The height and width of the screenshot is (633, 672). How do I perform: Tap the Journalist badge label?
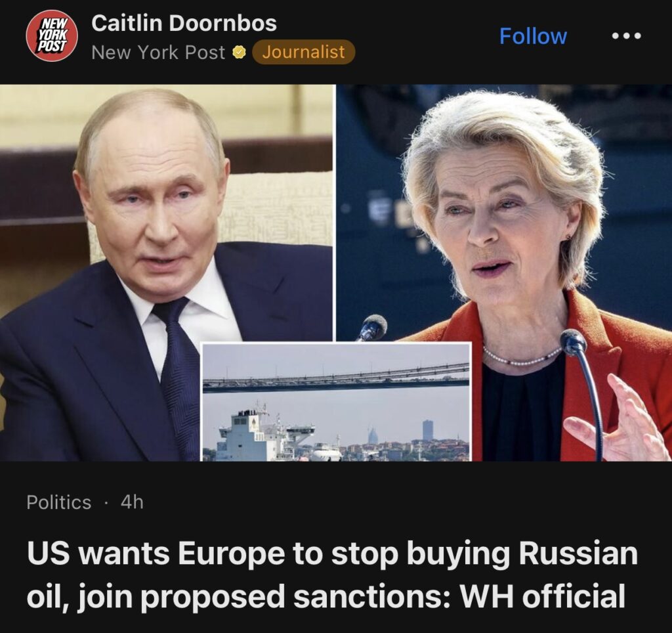[303, 52]
